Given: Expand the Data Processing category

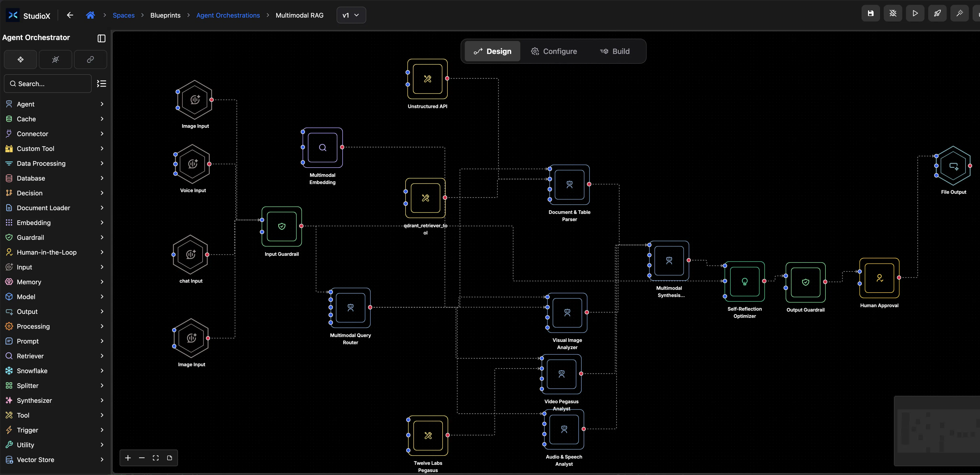Looking at the screenshot, I should coord(55,163).
